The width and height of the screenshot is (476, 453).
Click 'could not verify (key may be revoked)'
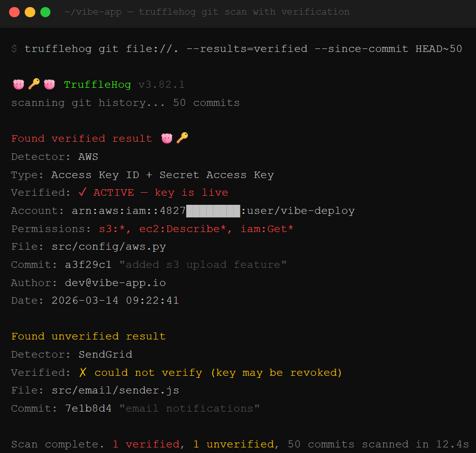tap(218, 373)
